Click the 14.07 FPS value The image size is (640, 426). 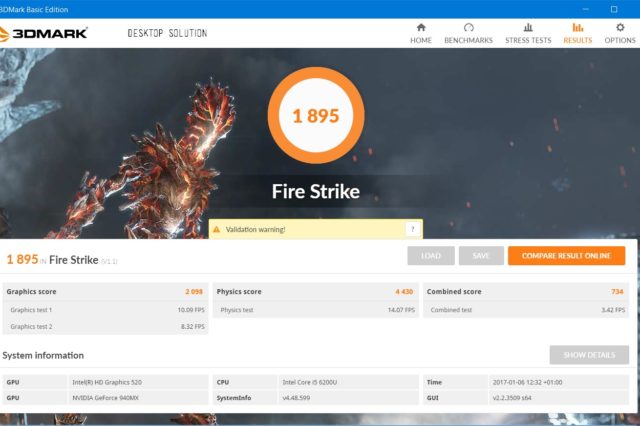(x=401, y=310)
